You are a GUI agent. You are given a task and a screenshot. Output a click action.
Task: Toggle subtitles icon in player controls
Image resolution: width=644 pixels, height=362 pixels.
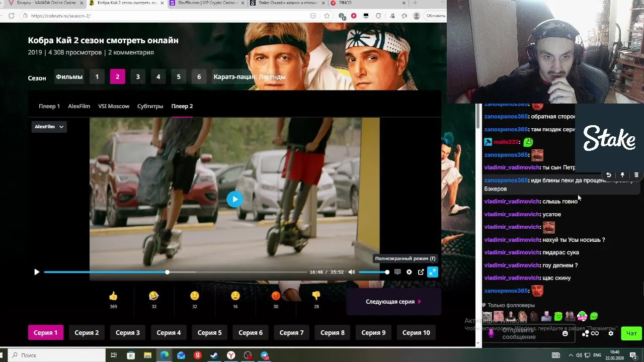397,272
